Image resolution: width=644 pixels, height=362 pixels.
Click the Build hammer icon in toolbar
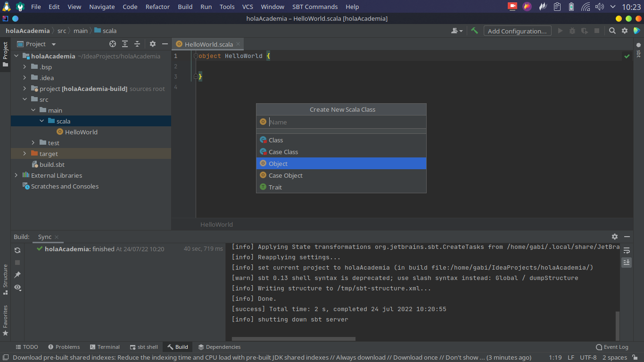(474, 31)
